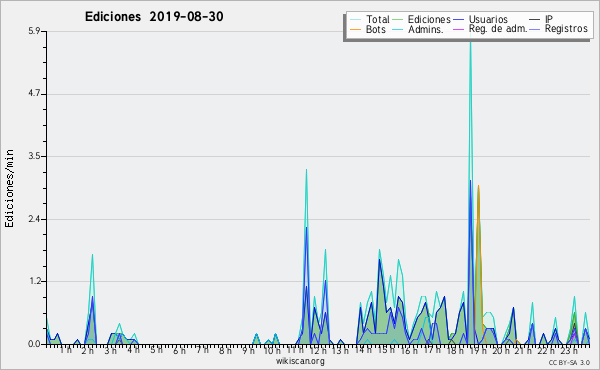
Task: Click the magenta Reg. de adm. legend line
Action: (458, 29)
